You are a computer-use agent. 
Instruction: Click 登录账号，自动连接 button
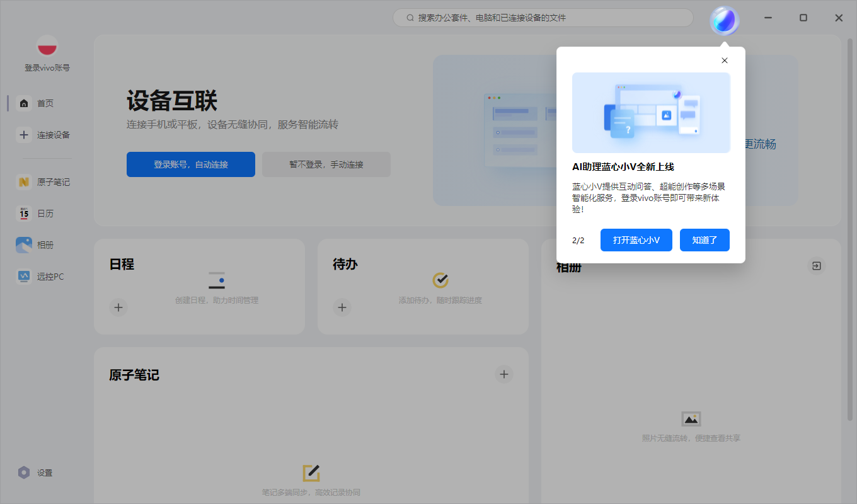point(191,164)
